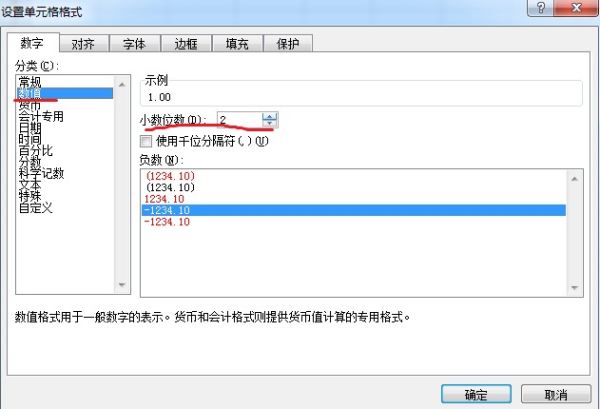Viewport: 600px width, 409px height.
Task: Open the 填充 tab
Action: coord(237,44)
